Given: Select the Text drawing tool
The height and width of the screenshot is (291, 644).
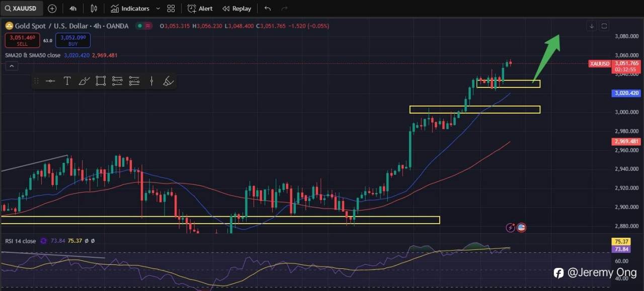Looking at the screenshot, I should (67, 81).
